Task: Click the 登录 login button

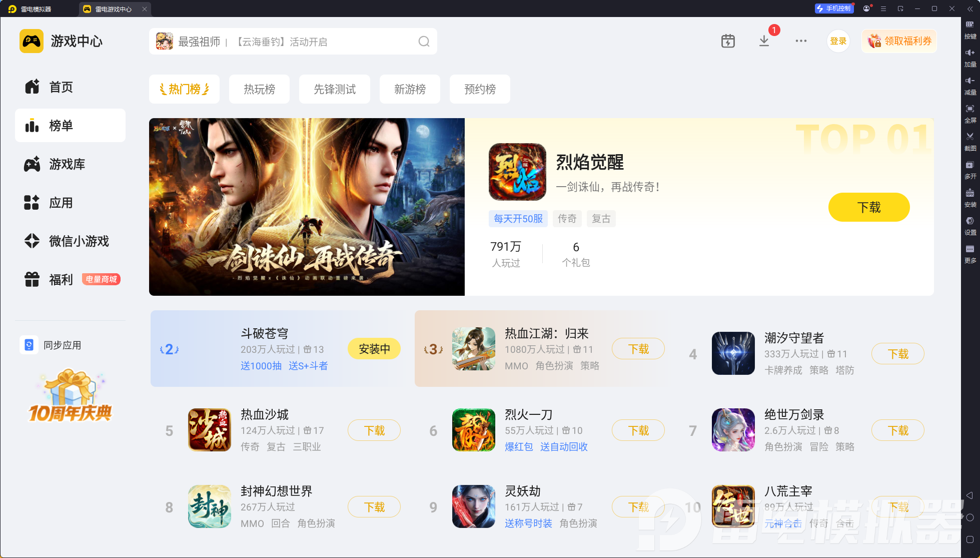Action: tap(838, 41)
